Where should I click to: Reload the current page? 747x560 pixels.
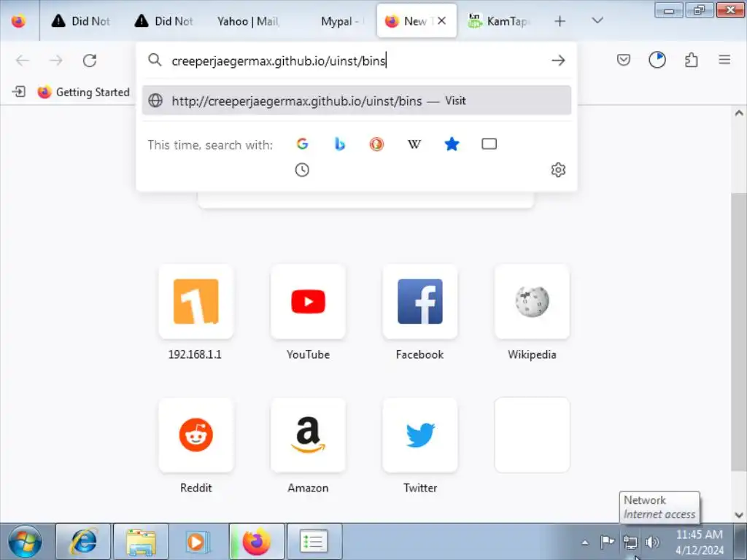[90, 60]
